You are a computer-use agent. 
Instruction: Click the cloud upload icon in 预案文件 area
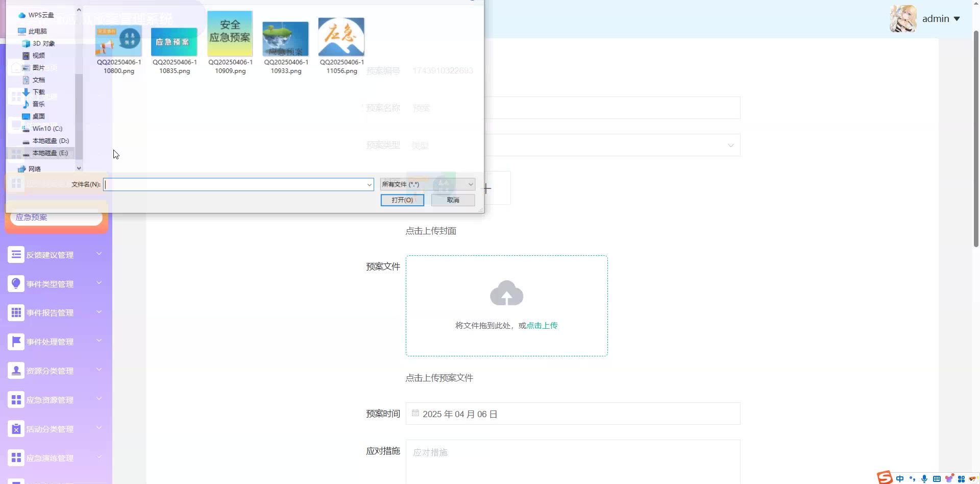(506, 293)
